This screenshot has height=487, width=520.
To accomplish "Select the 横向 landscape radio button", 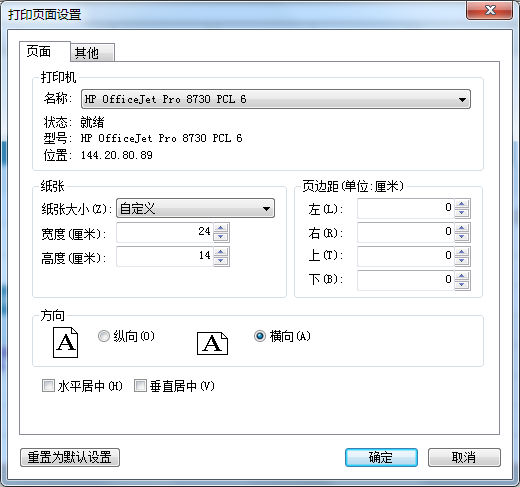I will point(260,336).
